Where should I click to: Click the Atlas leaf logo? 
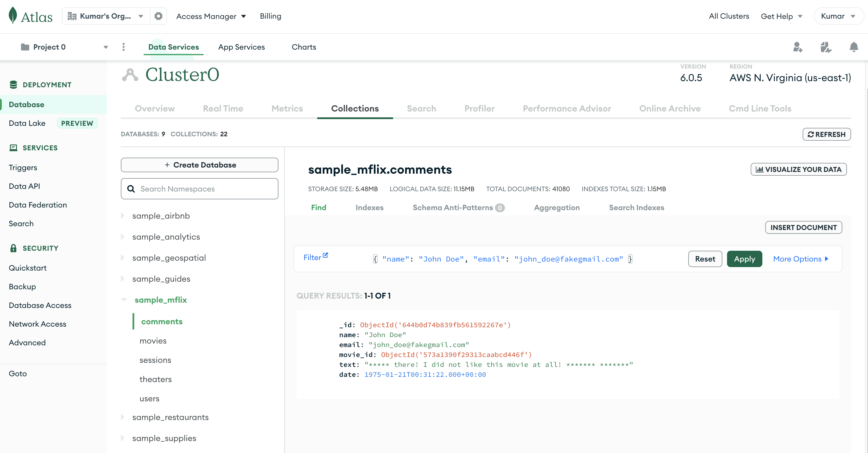click(x=13, y=15)
